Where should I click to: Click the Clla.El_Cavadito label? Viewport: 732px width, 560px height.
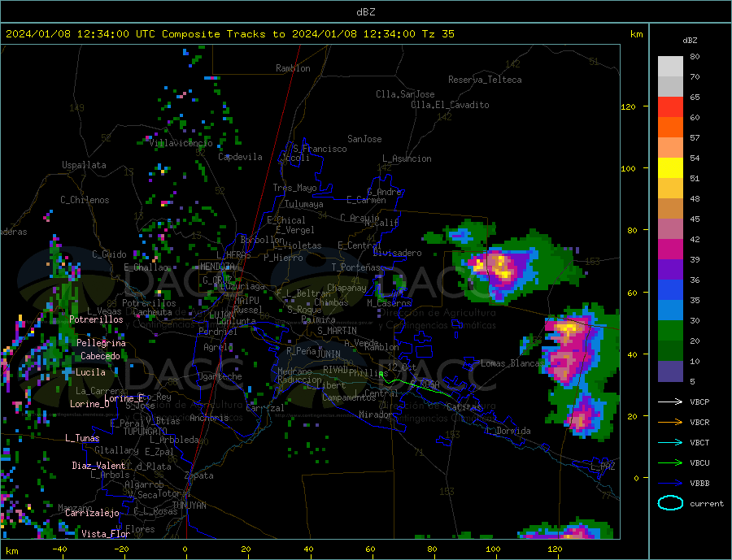[450, 105]
